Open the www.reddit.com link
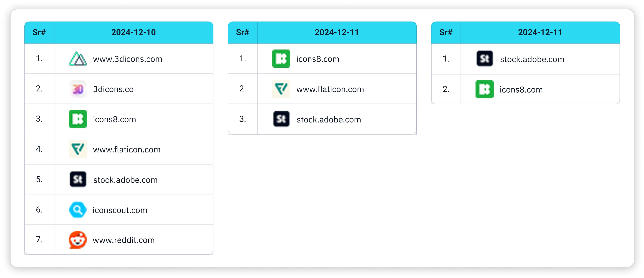This screenshot has height=278, width=644. click(x=124, y=240)
